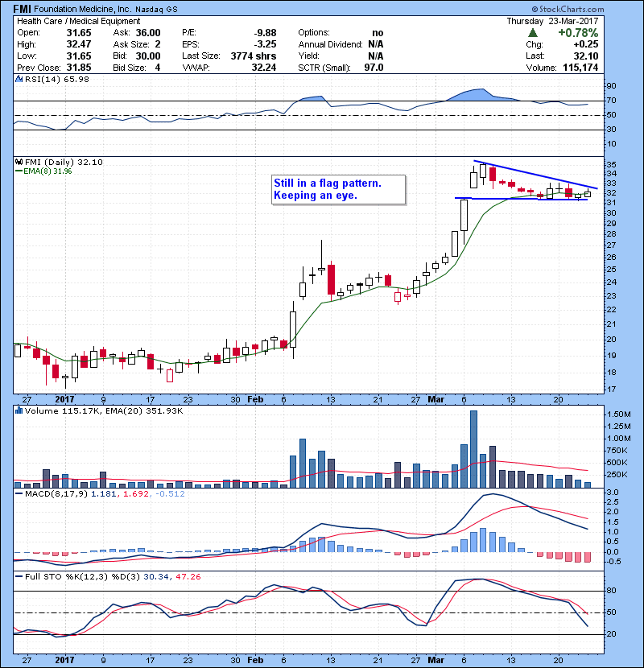Click the Low: label in the quote table
This screenshot has width=644, height=668.
(27, 56)
